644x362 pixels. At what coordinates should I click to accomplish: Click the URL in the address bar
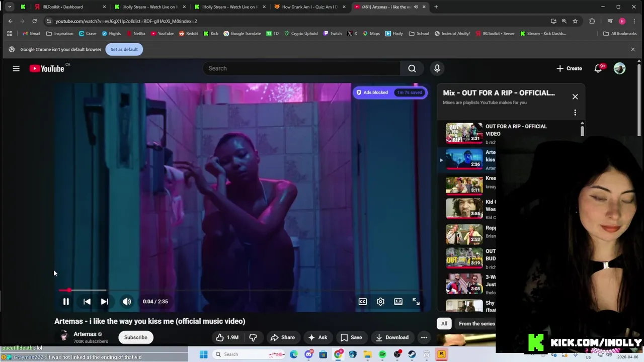point(126,21)
